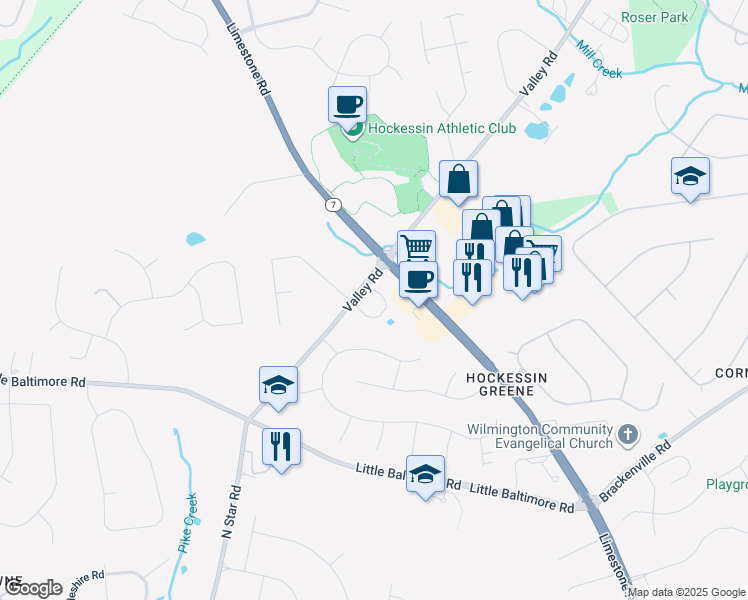Click the Roser Park label
This screenshot has height=600, width=748.
click(654, 18)
